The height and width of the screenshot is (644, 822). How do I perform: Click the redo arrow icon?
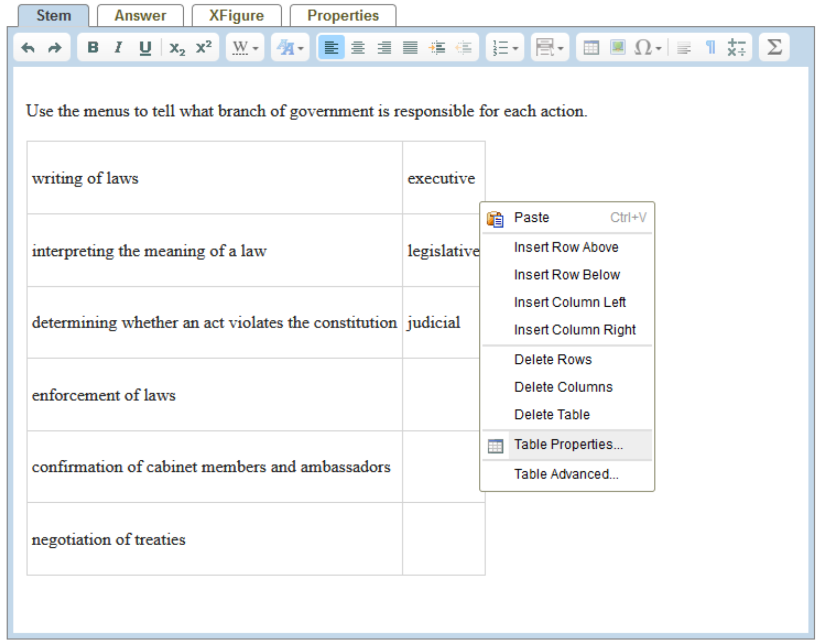click(55, 48)
